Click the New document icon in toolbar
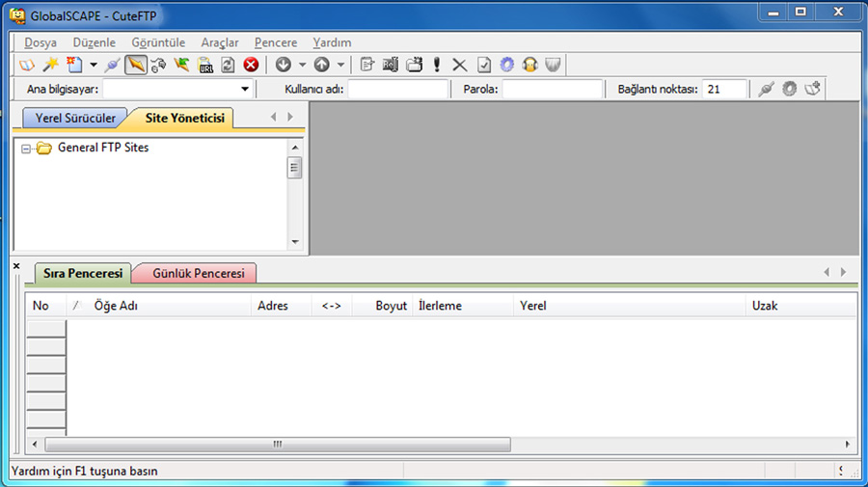868x487 pixels. [x=74, y=65]
